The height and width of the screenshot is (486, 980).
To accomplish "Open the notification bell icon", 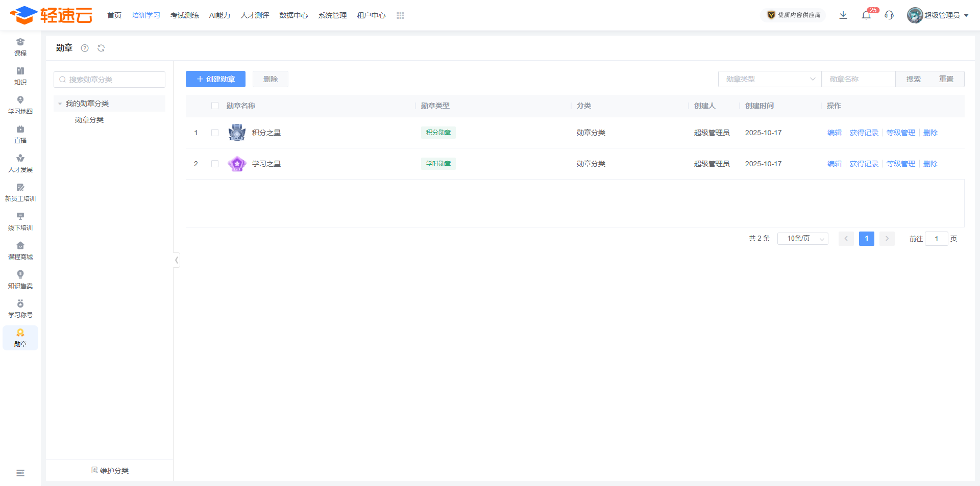I will pos(866,15).
